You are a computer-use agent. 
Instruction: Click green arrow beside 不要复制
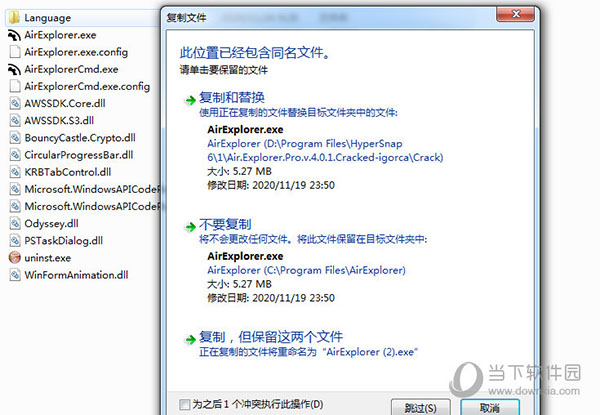click(x=191, y=227)
